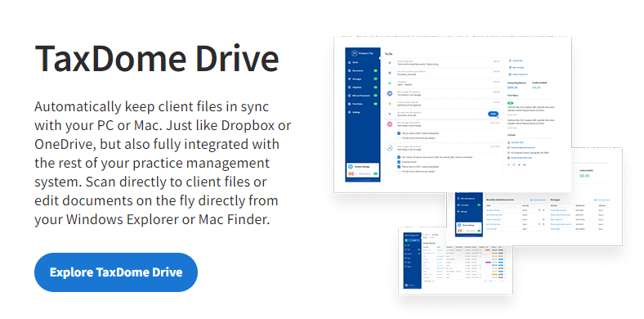Click the blue Sign button in To-Do list
This screenshot has height=319, width=644.
pos(493,114)
